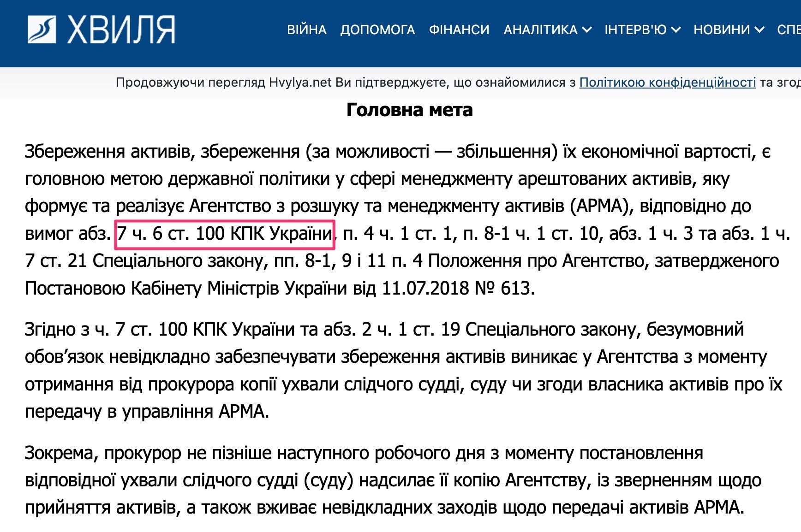Open the НОВИНИ menu
Viewport: 801px width, 532px height.
722,30
